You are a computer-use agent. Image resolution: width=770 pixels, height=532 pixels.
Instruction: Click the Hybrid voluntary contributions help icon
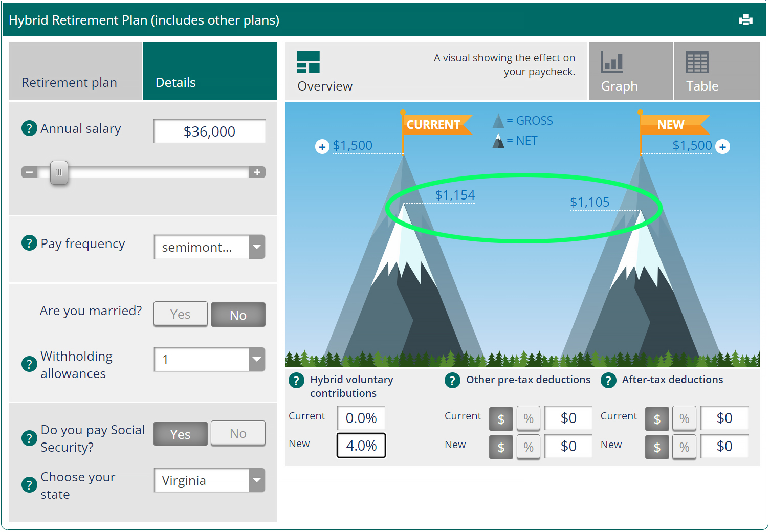click(297, 381)
